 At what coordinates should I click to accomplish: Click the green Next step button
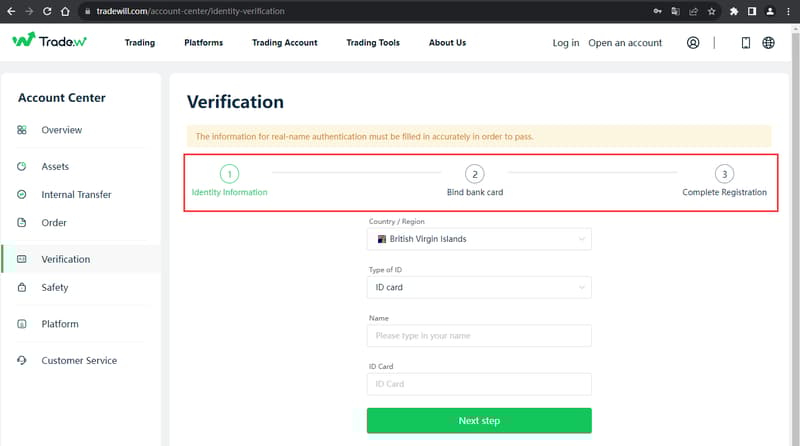[479, 421]
